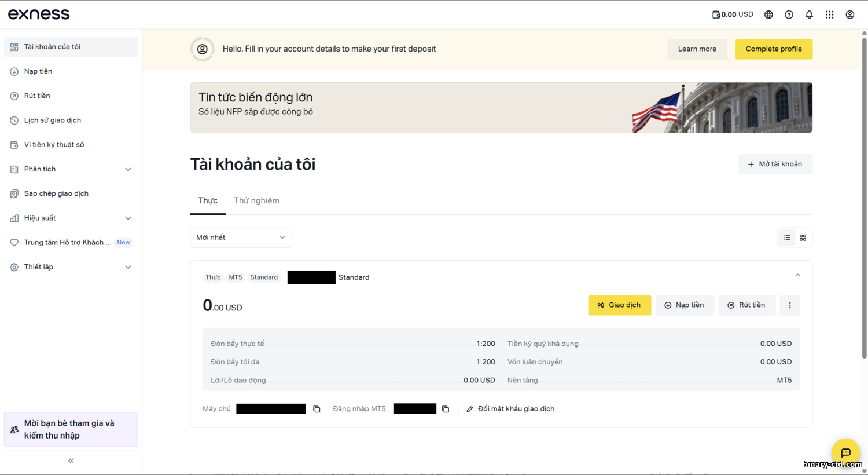
Task: Click the yellow "Giao dịch" button
Action: (x=619, y=305)
